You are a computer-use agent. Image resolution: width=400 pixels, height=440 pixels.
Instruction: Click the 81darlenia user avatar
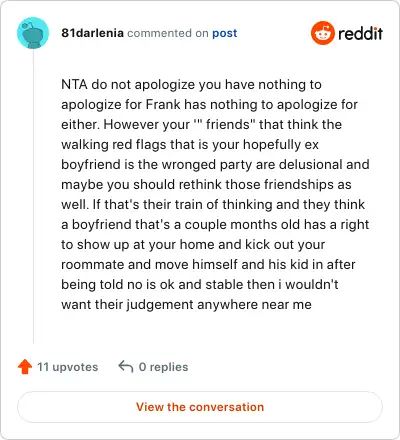[33, 33]
